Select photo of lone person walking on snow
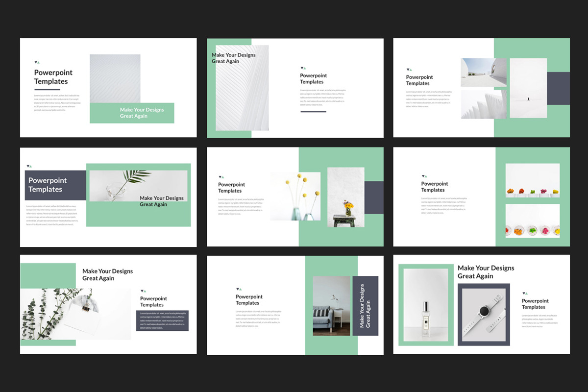Screen dimensions: 588x392 click(528, 88)
